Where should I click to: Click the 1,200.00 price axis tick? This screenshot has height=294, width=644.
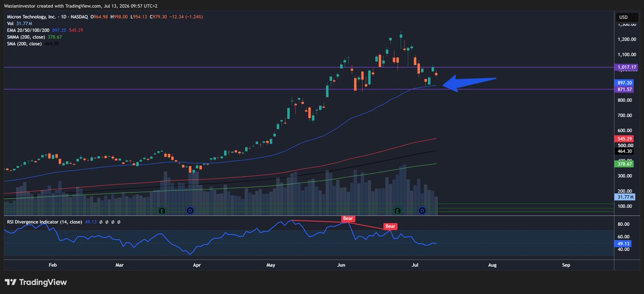point(627,39)
